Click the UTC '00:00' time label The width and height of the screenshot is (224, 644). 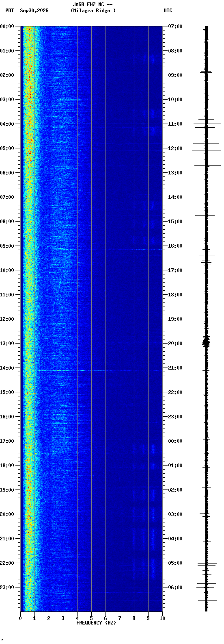point(175,441)
